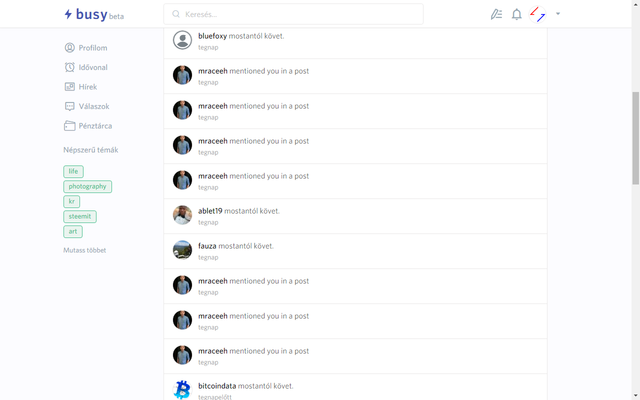Select the life topic tag
Viewport: 640px width, 400px height.
(x=73, y=171)
